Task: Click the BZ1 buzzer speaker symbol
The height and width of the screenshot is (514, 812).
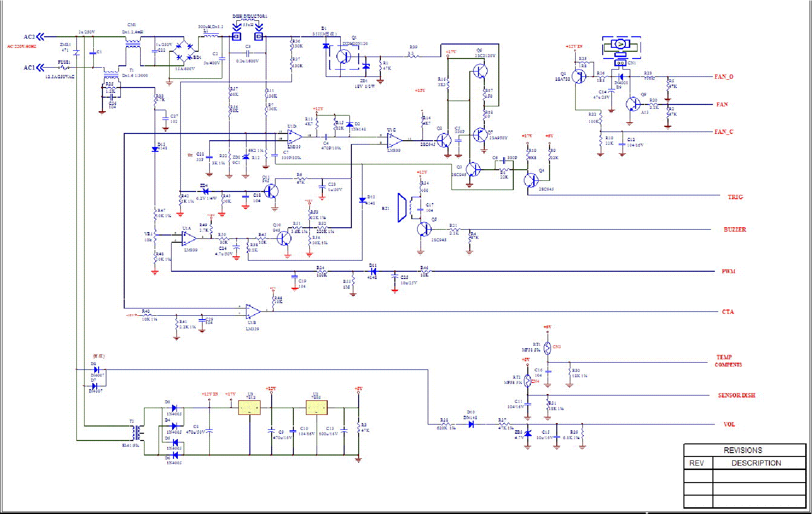Action: click(x=403, y=208)
